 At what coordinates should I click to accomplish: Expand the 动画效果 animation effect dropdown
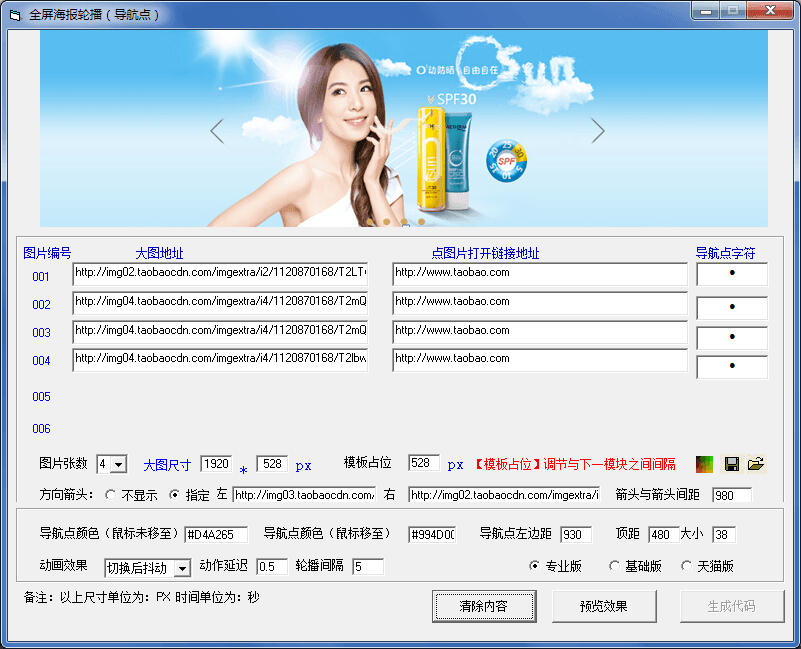point(181,568)
